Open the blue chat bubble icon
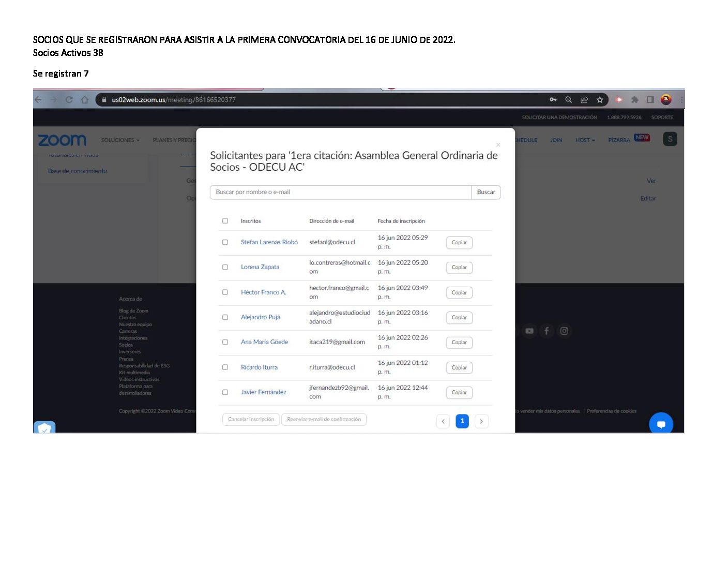728x563 pixels. point(661,424)
